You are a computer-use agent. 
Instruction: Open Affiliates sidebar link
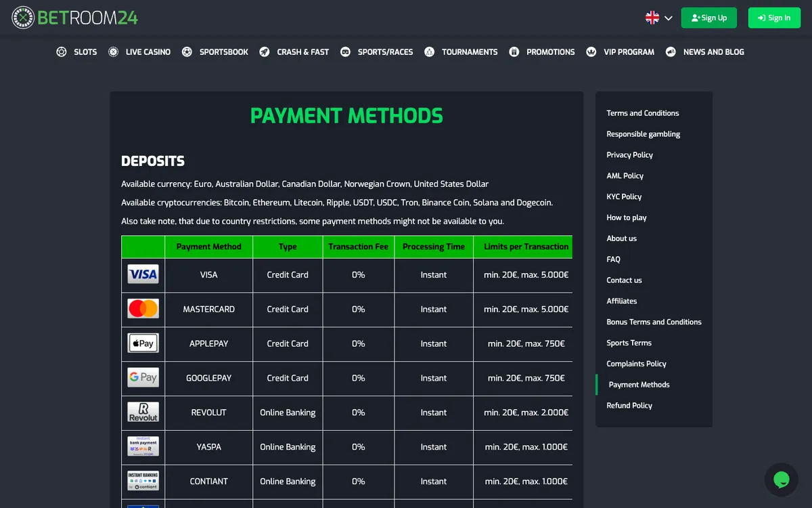[622, 301]
